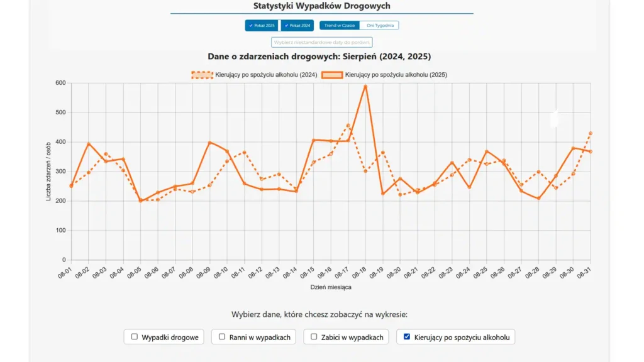The height and width of the screenshot is (362, 644).
Task: Enable the Ranni w wypadkach checkbox
Action: click(x=222, y=337)
